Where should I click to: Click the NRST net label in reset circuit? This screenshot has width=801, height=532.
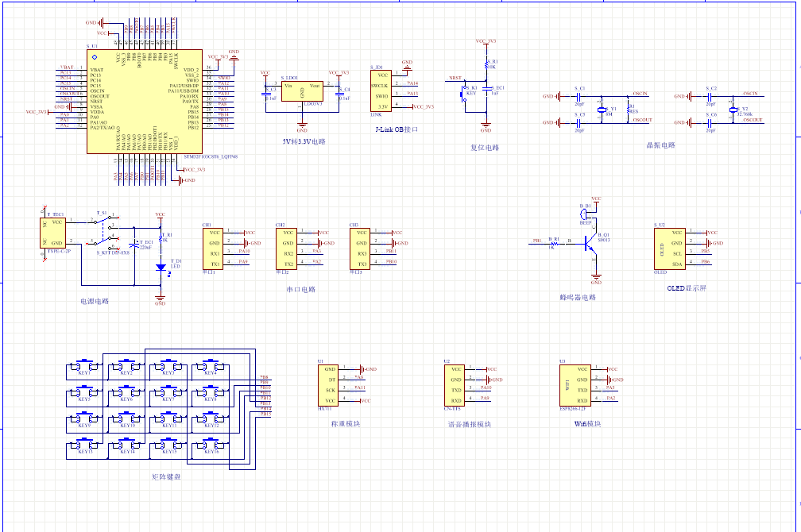tap(455, 78)
